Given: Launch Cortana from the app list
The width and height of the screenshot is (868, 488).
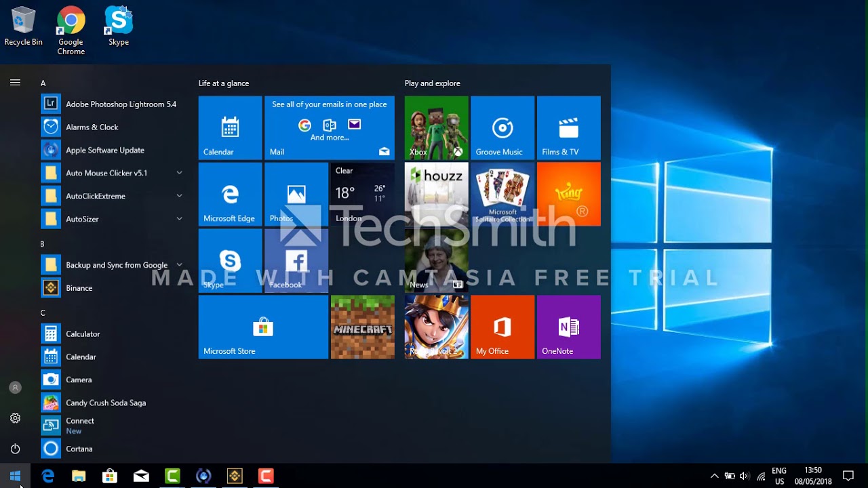Looking at the screenshot, I should [x=112, y=449].
